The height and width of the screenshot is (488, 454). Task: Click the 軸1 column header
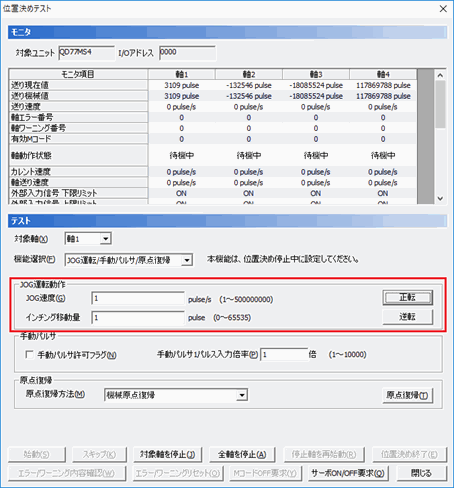tap(182, 74)
